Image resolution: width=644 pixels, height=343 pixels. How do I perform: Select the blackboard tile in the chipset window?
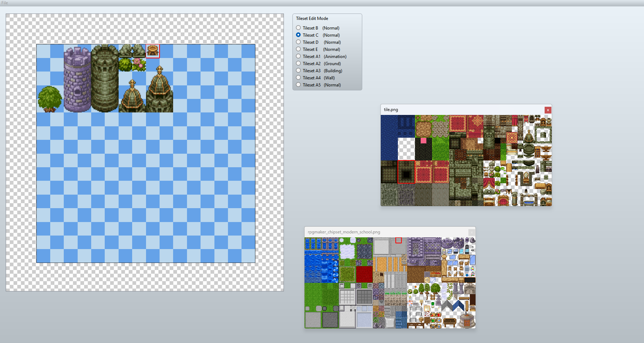tap(470, 280)
